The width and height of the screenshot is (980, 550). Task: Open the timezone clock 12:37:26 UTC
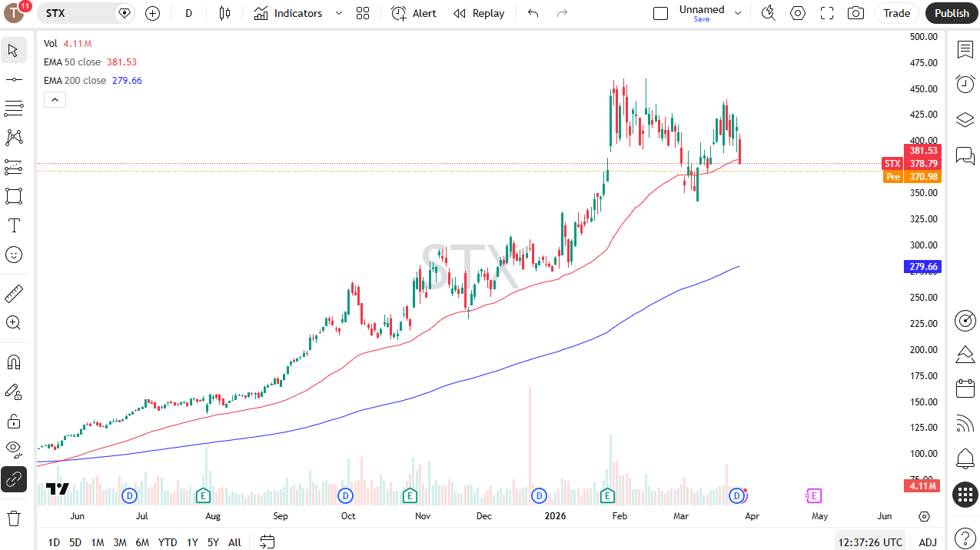tap(870, 542)
